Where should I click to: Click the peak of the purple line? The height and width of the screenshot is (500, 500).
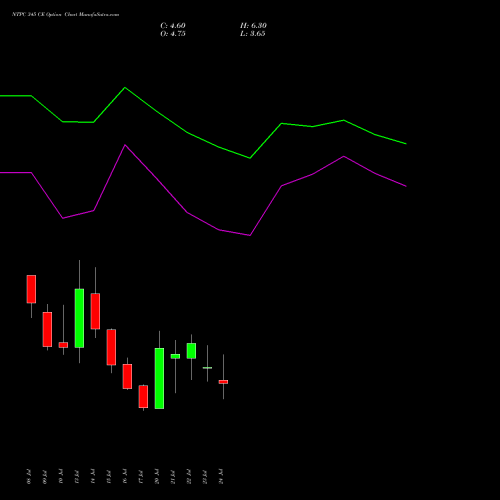[x=125, y=145]
